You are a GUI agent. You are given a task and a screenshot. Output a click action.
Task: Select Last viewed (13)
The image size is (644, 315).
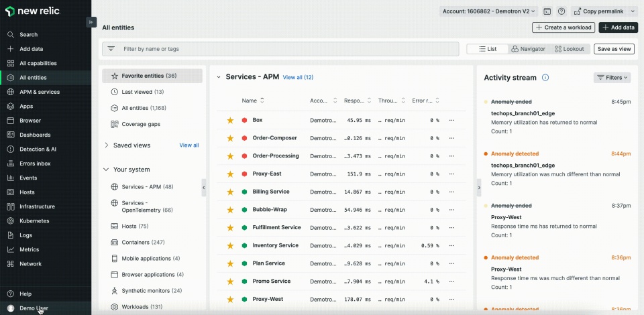[x=152, y=92]
